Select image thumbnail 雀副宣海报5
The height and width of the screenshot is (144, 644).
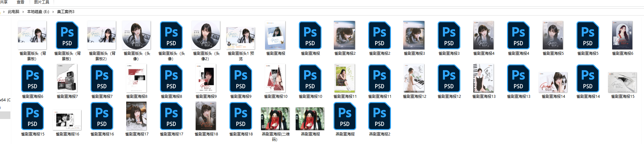coord(553,35)
